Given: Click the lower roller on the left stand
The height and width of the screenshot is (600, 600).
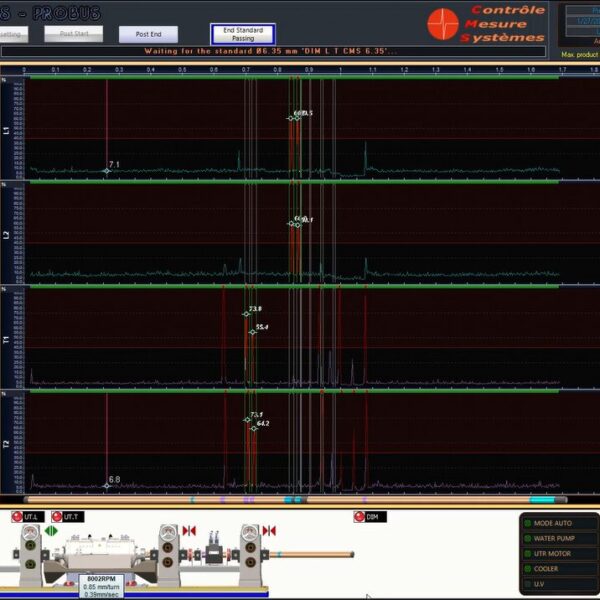Looking at the screenshot, I should coord(30,564).
